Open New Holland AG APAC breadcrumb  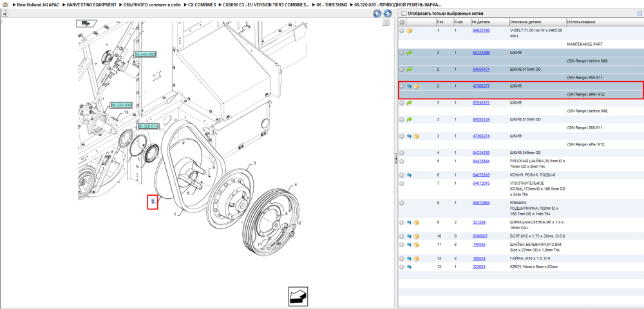(38, 5)
